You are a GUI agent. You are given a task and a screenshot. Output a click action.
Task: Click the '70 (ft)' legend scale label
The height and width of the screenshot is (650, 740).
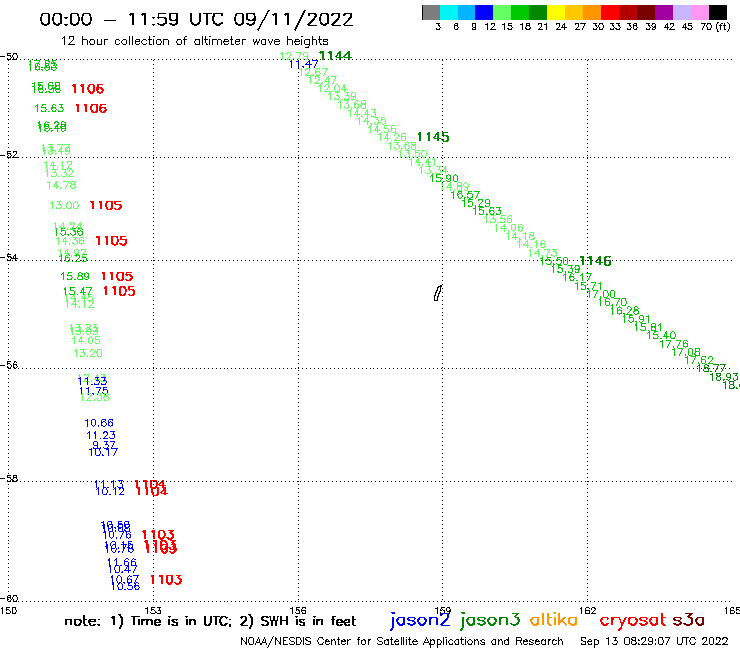[715, 26]
